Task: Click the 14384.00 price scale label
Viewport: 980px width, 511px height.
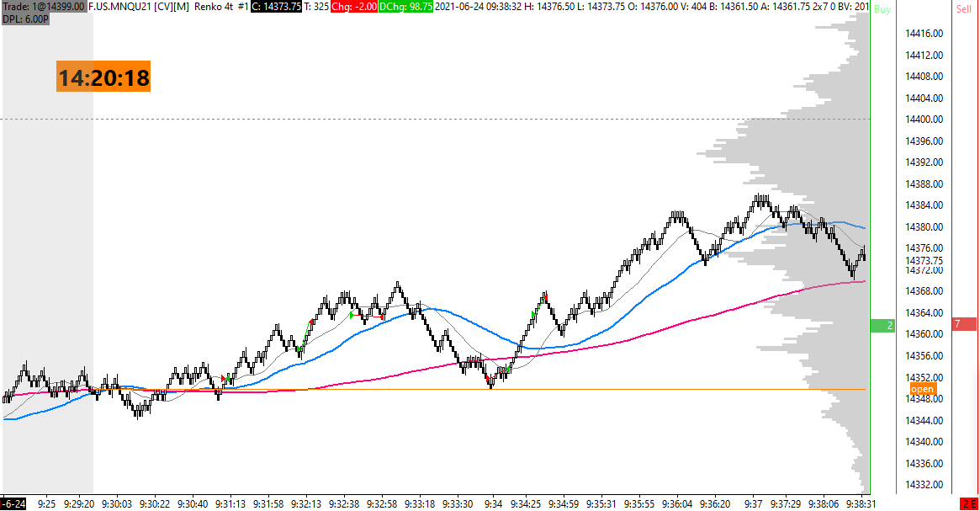Action: (x=924, y=205)
